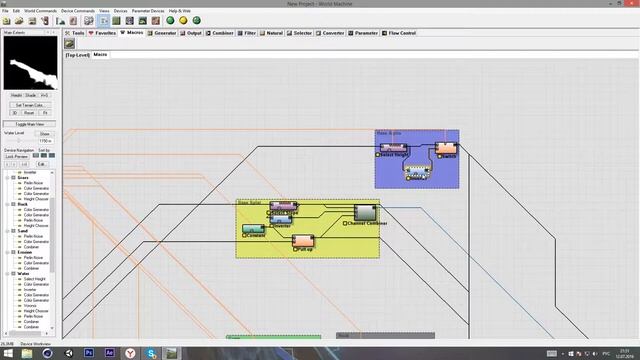The width and height of the screenshot is (640, 360).
Task: Click the last green build circle
Action: pos(196,20)
